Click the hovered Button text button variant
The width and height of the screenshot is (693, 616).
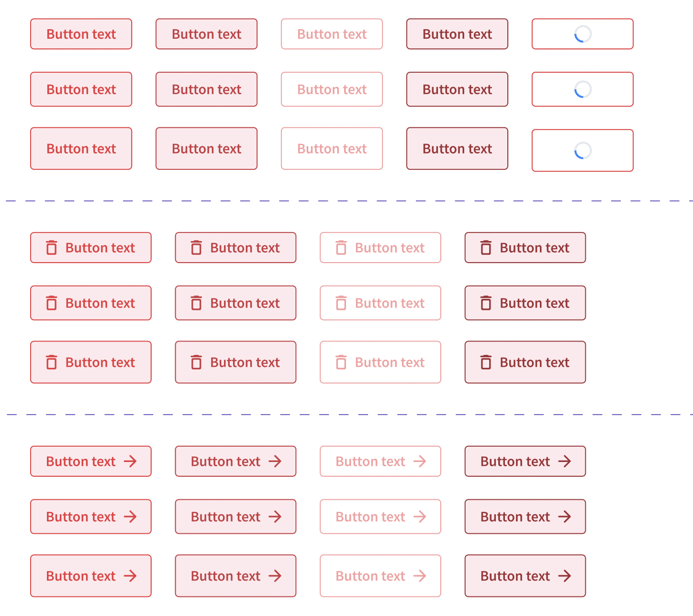pos(206,34)
